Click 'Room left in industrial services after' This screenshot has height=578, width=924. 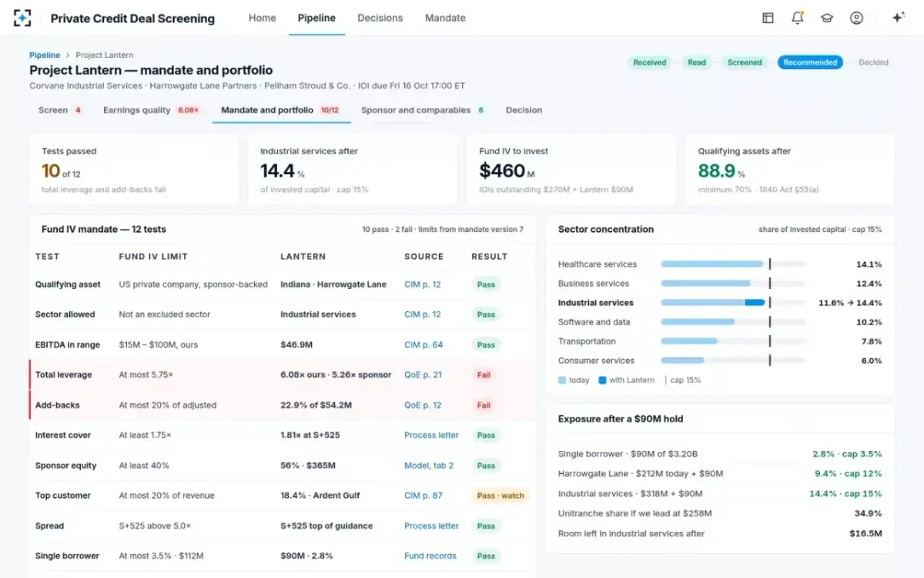(631, 533)
